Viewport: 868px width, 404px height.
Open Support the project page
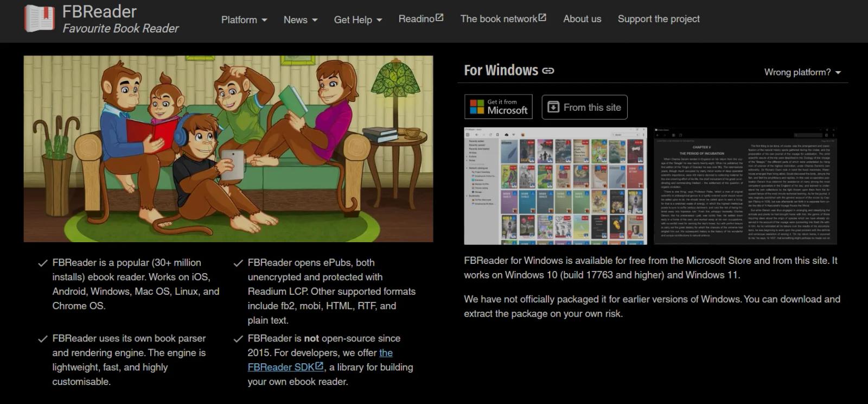[659, 18]
